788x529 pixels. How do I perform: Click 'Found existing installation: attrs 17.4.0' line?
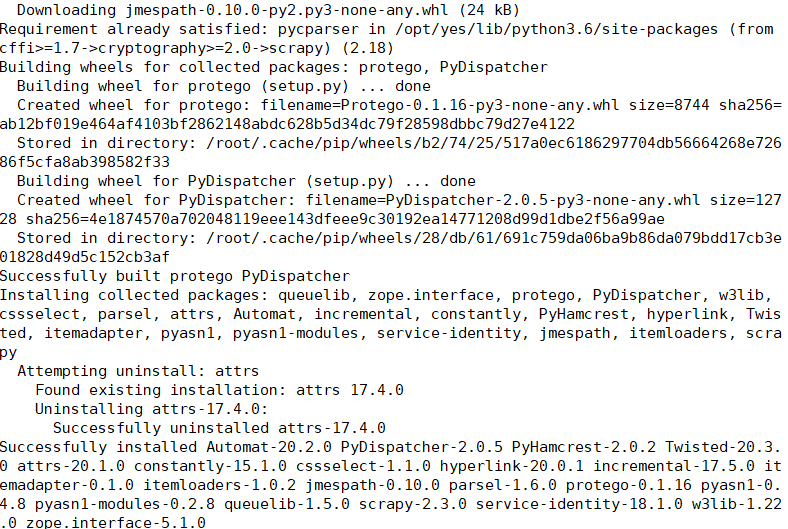[219, 390]
